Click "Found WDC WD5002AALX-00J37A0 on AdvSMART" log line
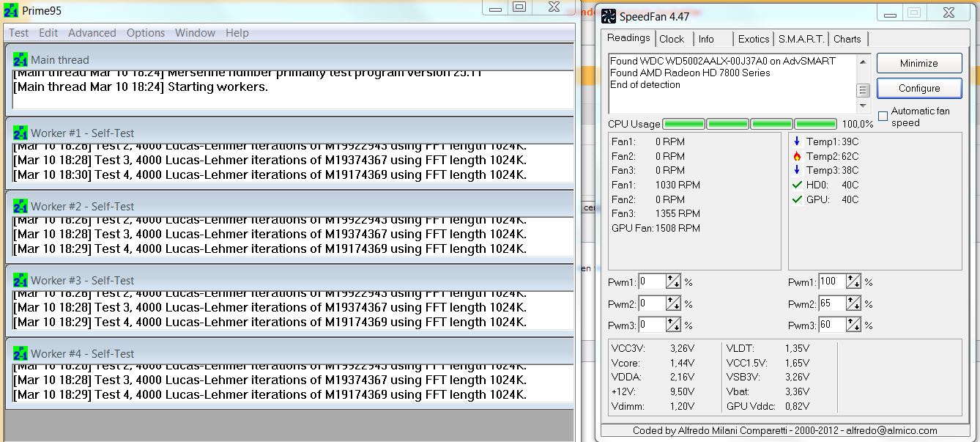This screenshot has width=980, height=442. (x=723, y=61)
